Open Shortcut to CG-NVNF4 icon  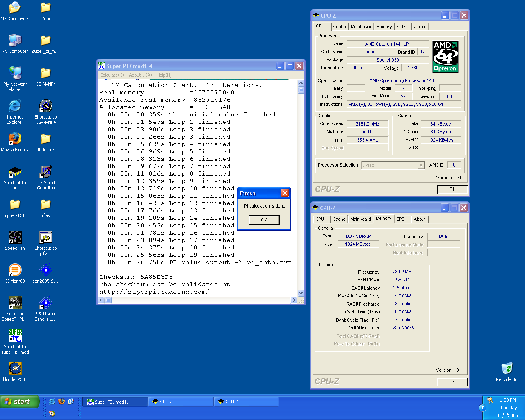[x=46, y=112]
